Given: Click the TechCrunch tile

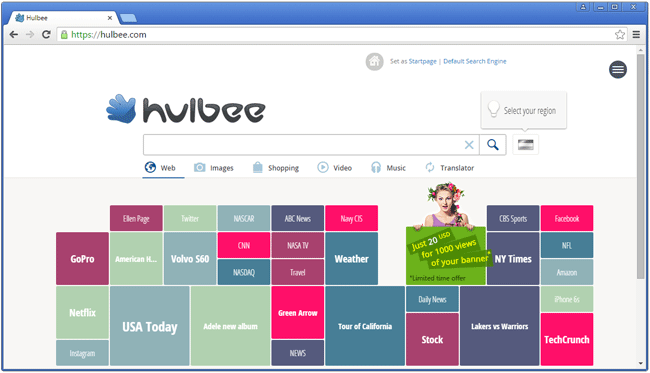Looking at the screenshot, I should click(567, 339).
